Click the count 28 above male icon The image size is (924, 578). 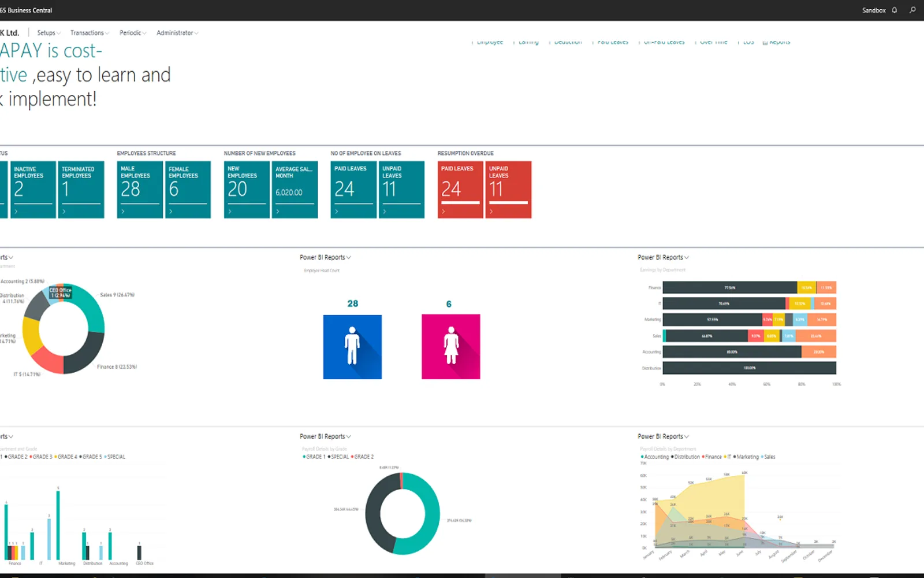pyautogui.click(x=352, y=303)
